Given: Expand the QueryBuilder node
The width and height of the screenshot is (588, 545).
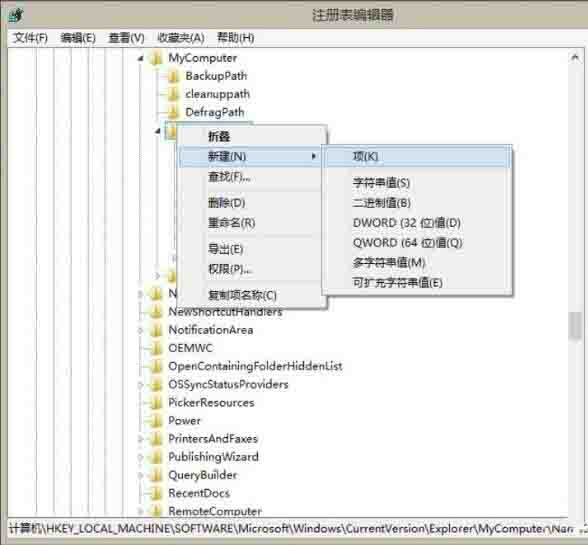Looking at the screenshot, I should 140,475.
